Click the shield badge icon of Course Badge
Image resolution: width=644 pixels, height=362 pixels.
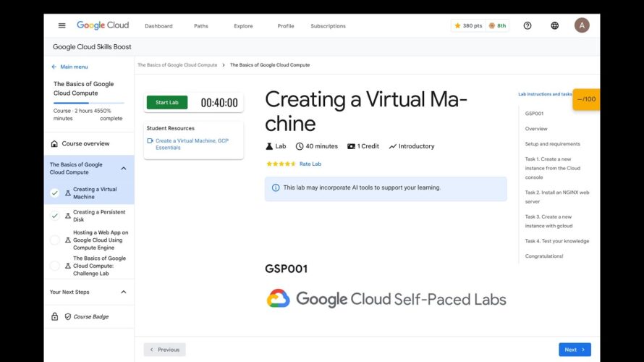[68, 316]
